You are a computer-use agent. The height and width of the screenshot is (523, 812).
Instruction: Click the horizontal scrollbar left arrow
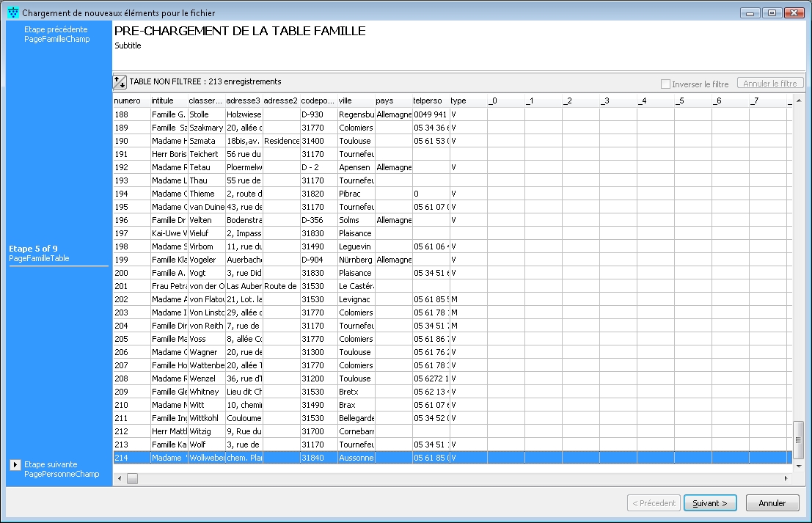coord(120,479)
